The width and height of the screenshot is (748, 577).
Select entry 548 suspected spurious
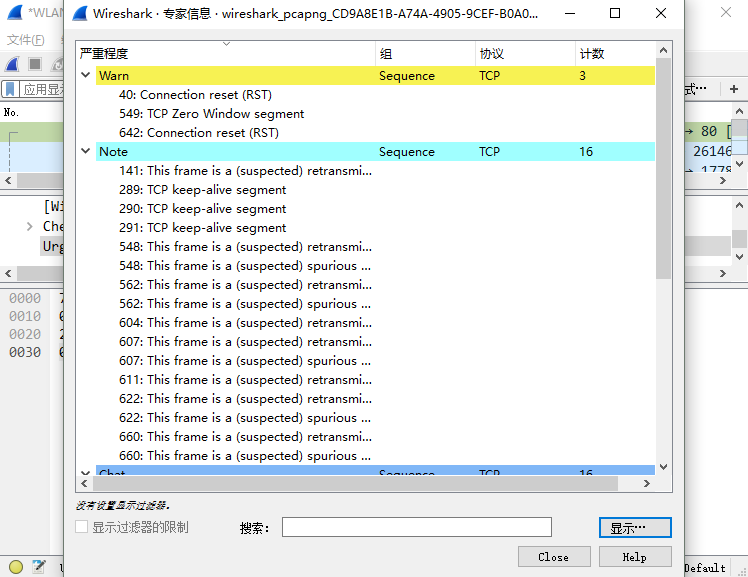(x=245, y=266)
